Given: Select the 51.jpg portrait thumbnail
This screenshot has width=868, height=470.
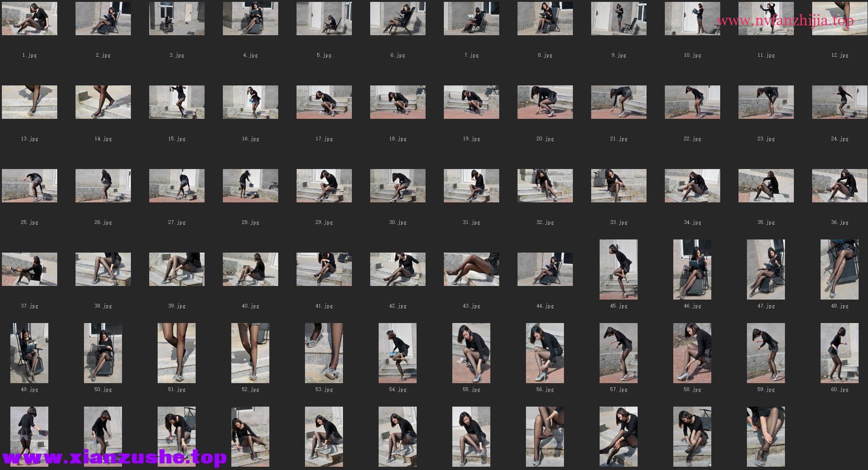Looking at the screenshot, I should coord(177,353).
